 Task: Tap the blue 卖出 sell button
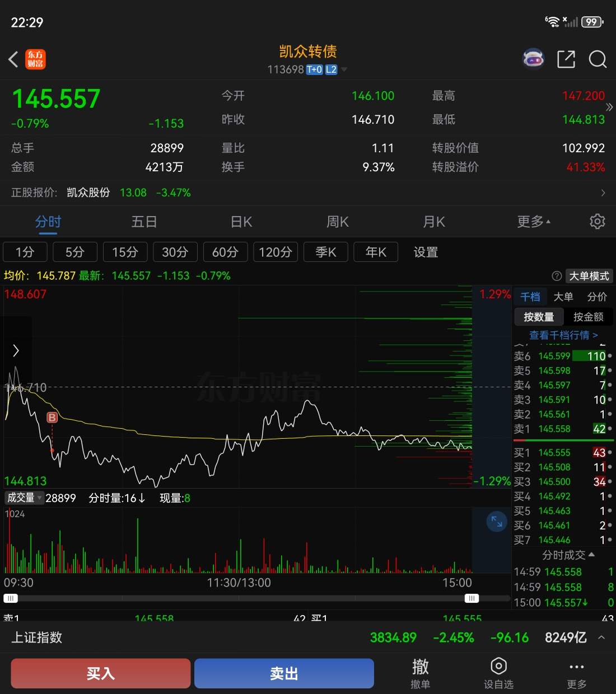pos(284,673)
